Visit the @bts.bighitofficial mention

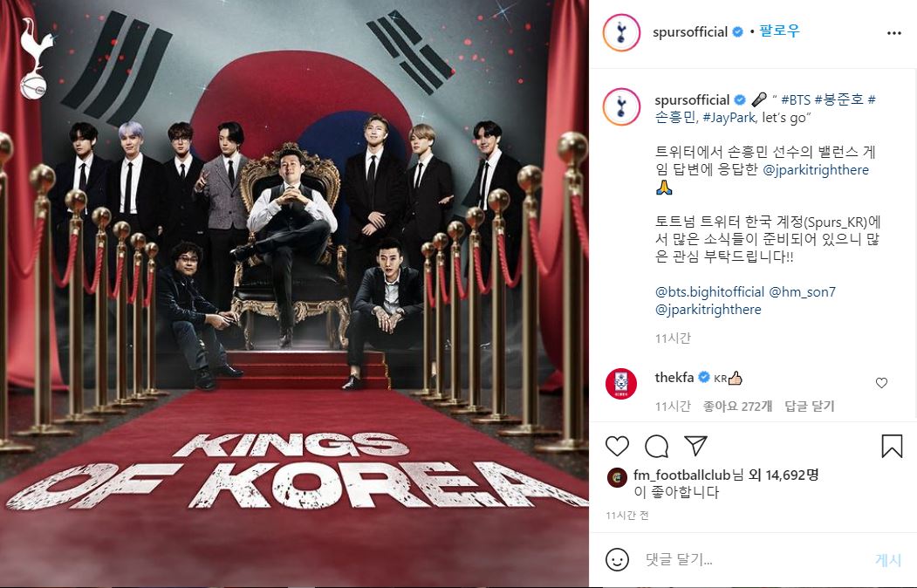coord(709,291)
